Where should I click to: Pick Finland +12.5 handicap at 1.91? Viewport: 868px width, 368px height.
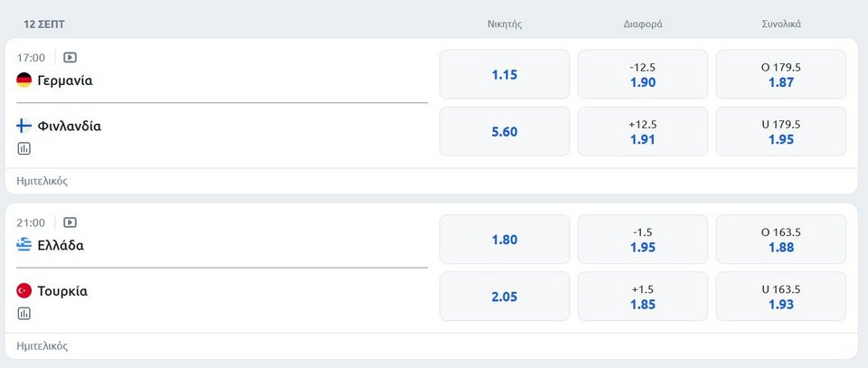tap(643, 132)
